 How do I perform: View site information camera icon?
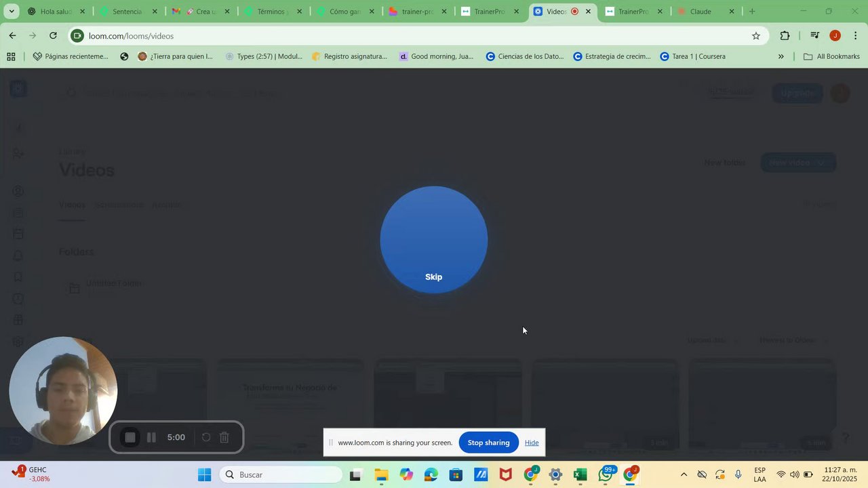(x=77, y=36)
